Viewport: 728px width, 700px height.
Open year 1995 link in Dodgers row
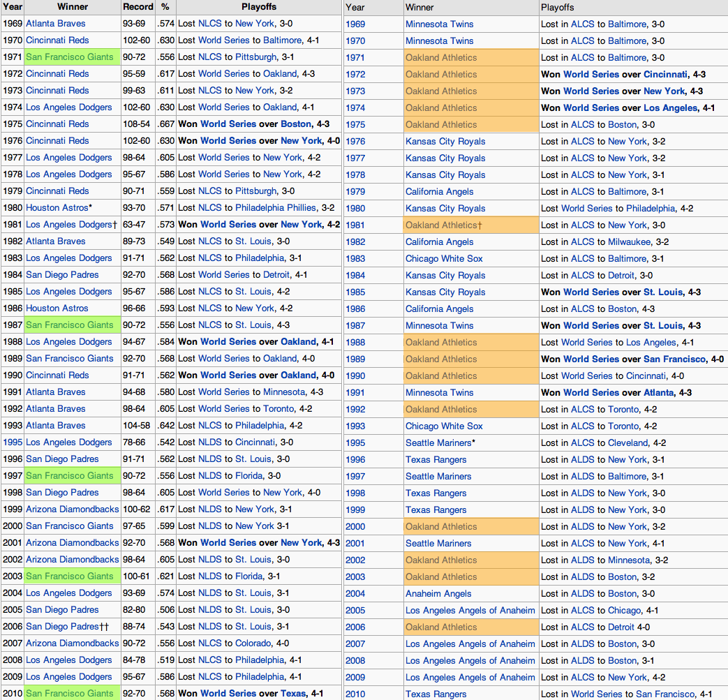[x=13, y=442]
